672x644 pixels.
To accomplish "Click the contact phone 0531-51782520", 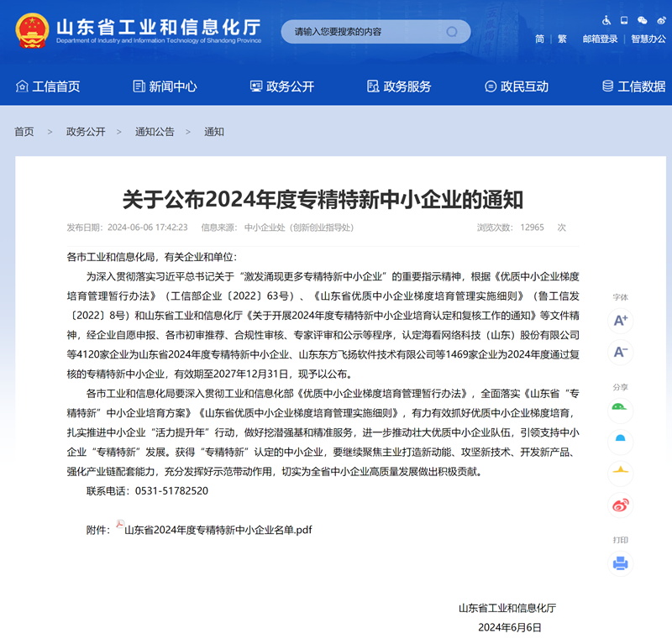I will coord(171,490).
